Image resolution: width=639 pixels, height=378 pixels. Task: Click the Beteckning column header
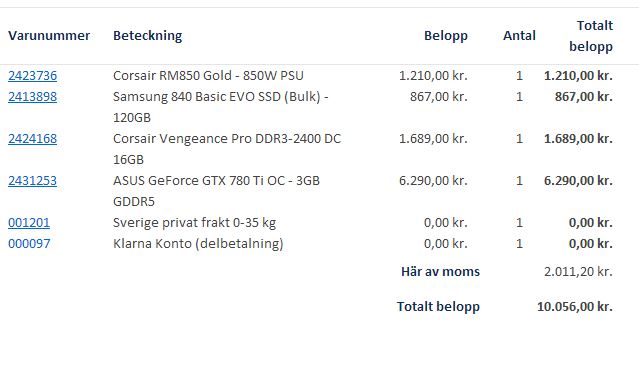[x=148, y=36]
